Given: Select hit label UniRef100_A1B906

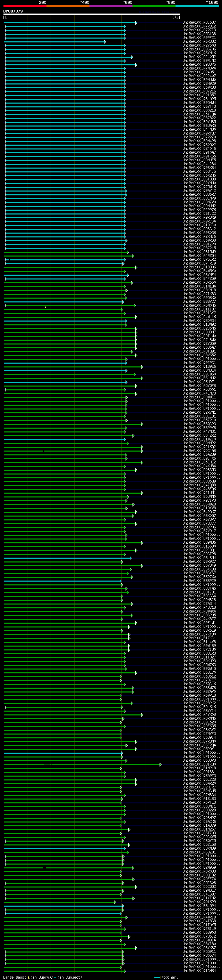Looking at the screenshot, I should tap(199, 267).
